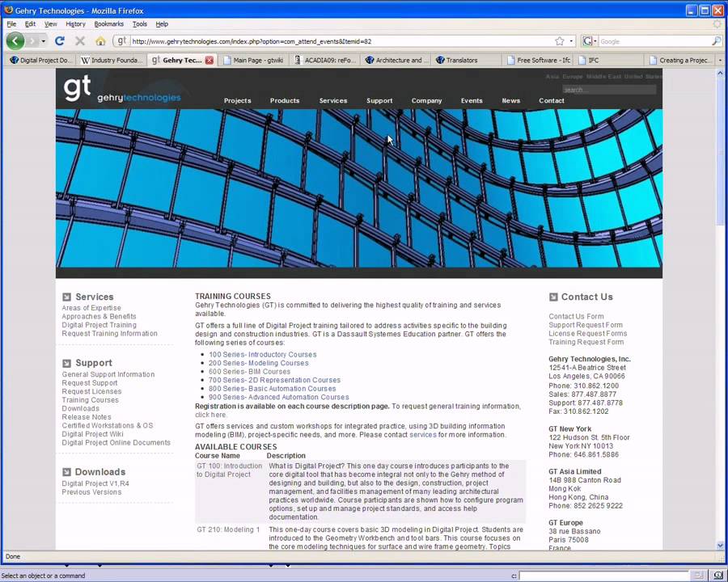Open 100 Series- Introductory Courses link
This screenshot has height=582, width=728.
(x=262, y=355)
